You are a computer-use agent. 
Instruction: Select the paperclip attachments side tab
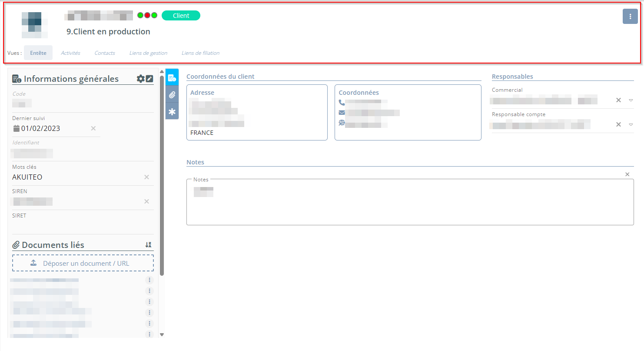172,95
